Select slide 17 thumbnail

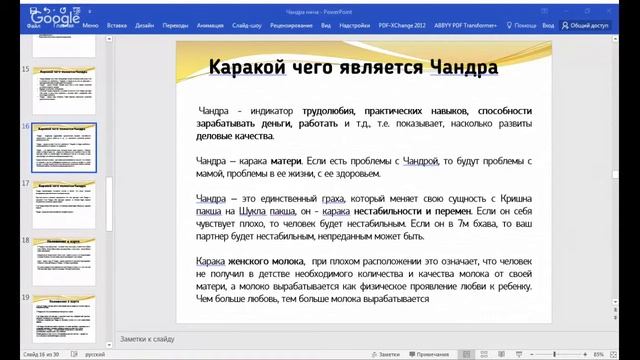pyautogui.click(x=64, y=204)
